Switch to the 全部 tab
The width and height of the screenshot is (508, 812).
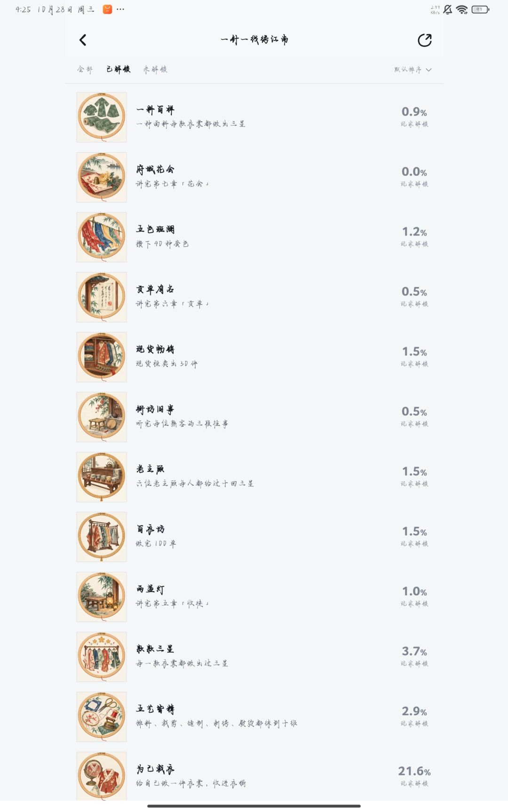[x=85, y=70]
